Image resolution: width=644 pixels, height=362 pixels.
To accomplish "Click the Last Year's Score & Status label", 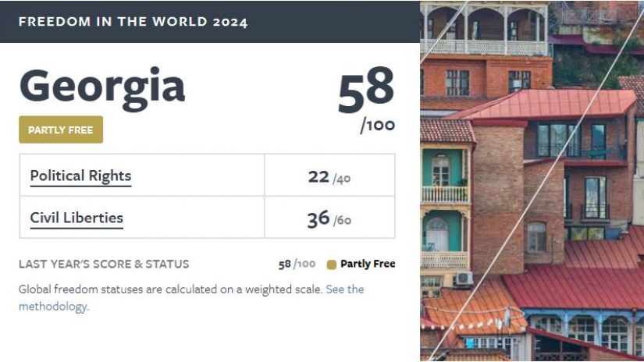I will pyautogui.click(x=104, y=264).
